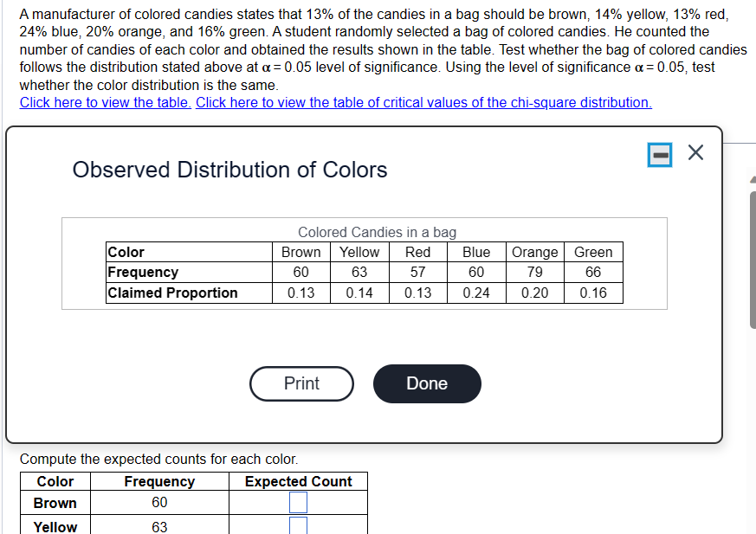Click the Done button
Image resolution: width=756 pixels, height=534 pixels.
click(x=426, y=383)
